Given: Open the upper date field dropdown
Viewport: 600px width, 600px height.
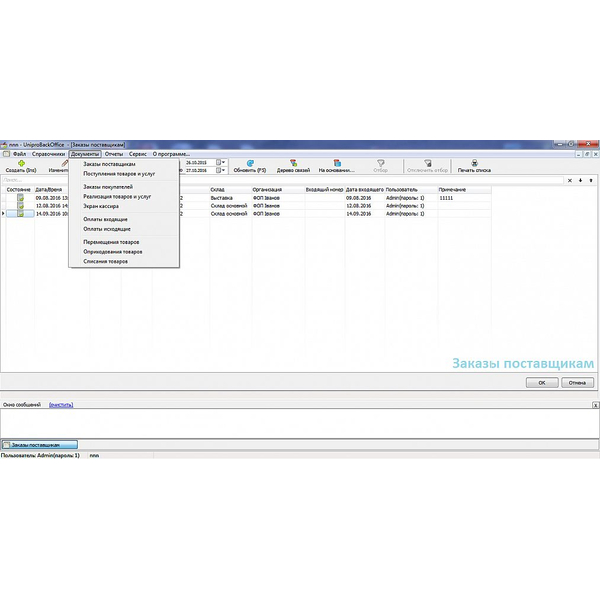Looking at the screenshot, I should (223, 162).
